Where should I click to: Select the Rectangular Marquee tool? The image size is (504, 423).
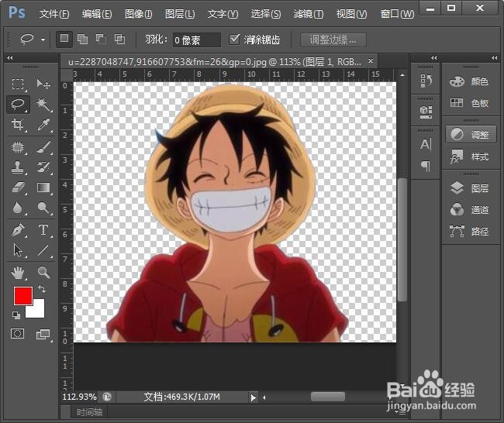tap(18, 84)
